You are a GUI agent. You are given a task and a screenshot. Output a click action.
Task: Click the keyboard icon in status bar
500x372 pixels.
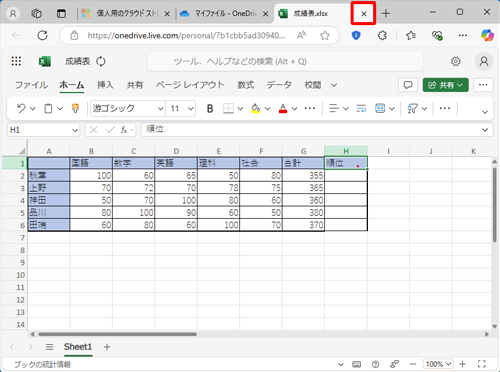[356, 364]
